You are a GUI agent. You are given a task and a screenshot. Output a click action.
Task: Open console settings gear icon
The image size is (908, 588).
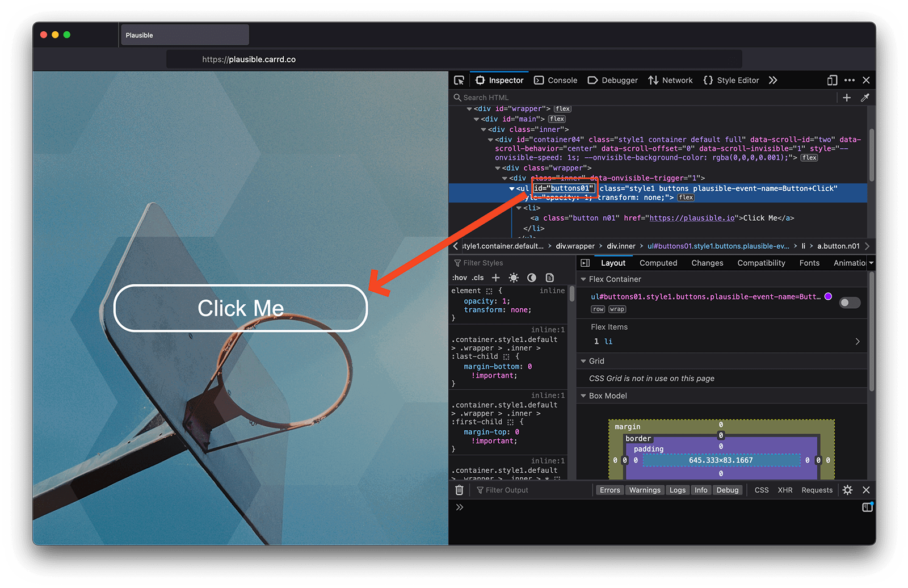(x=847, y=490)
